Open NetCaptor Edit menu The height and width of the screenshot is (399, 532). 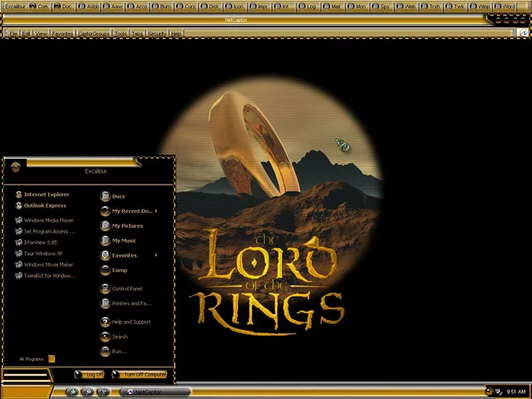click(26, 33)
